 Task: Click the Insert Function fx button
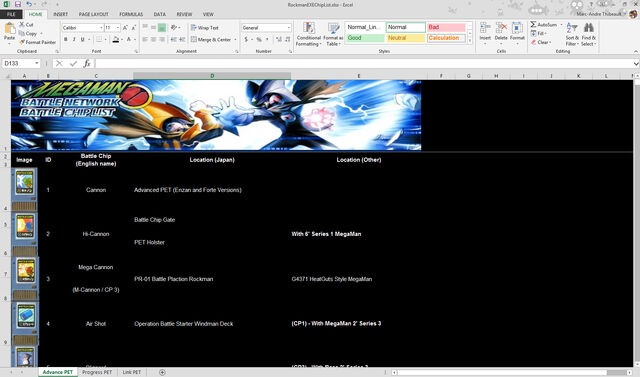tap(87, 64)
